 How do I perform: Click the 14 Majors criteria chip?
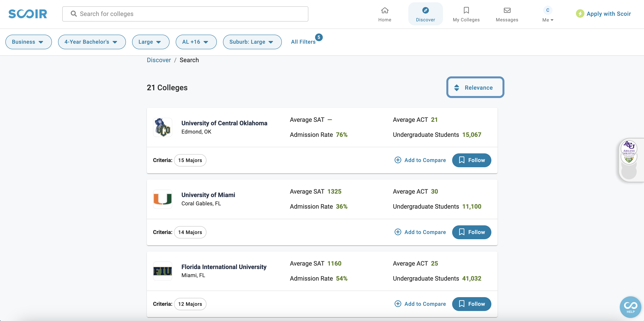tap(190, 232)
